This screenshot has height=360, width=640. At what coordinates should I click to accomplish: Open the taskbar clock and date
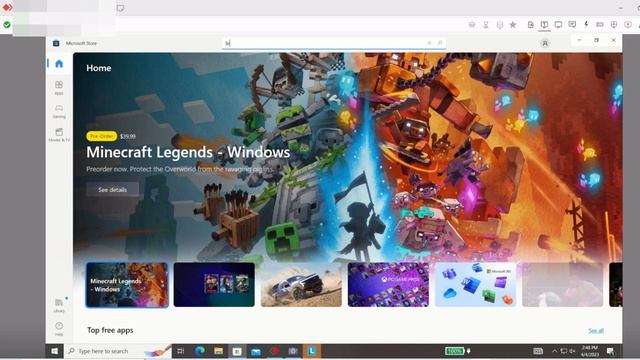[x=590, y=351]
